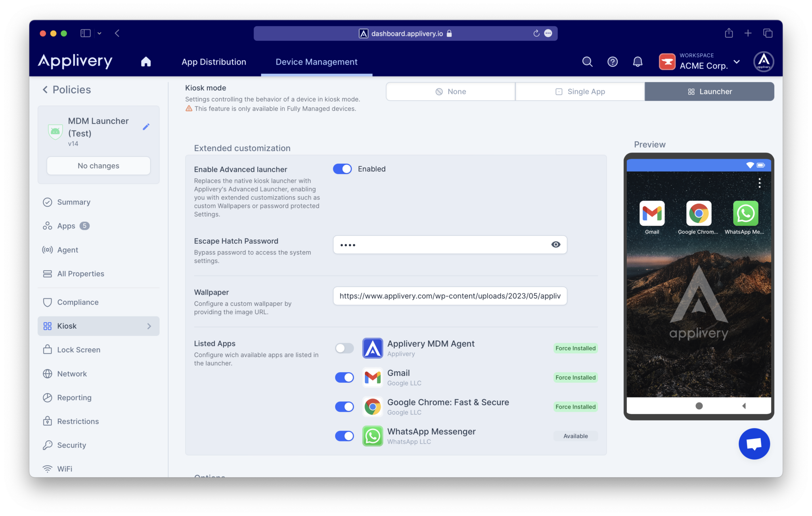Expand the ACME Corp workspace switcher
This screenshot has height=516, width=812.
tap(737, 62)
